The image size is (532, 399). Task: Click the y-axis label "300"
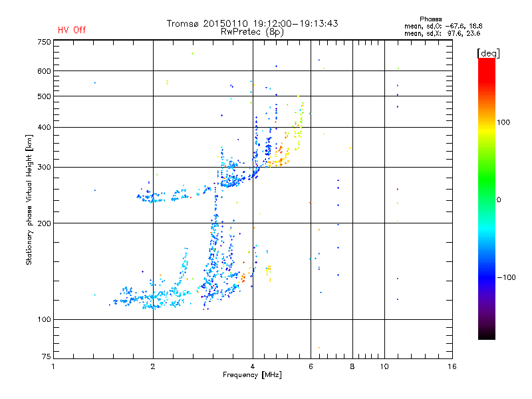pyautogui.click(x=44, y=167)
